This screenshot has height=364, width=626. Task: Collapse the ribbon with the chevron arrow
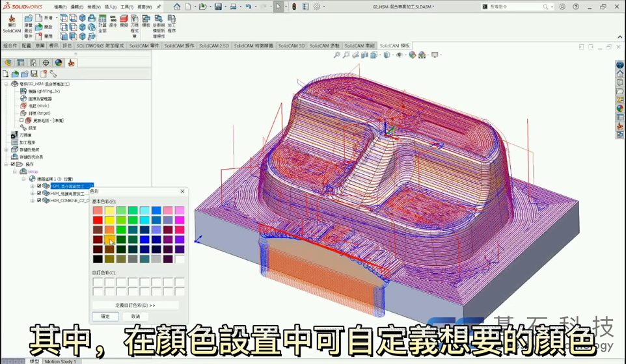(x=619, y=37)
